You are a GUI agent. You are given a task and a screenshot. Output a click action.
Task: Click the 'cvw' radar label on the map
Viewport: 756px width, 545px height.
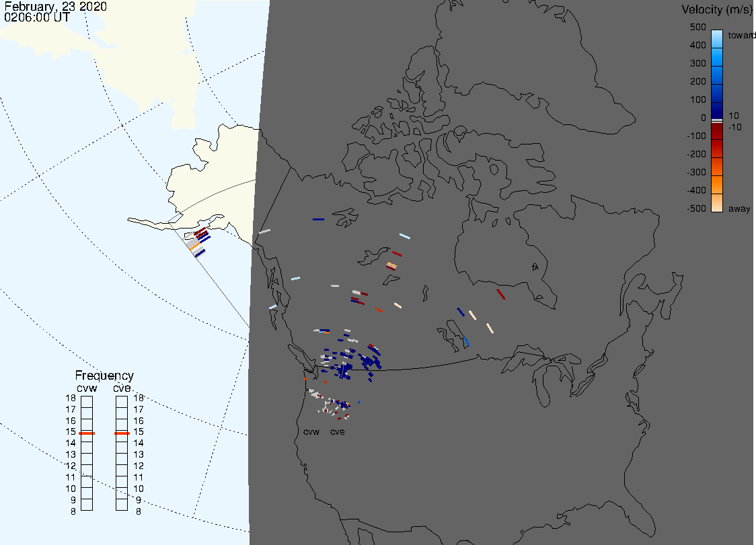pyautogui.click(x=311, y=431)
